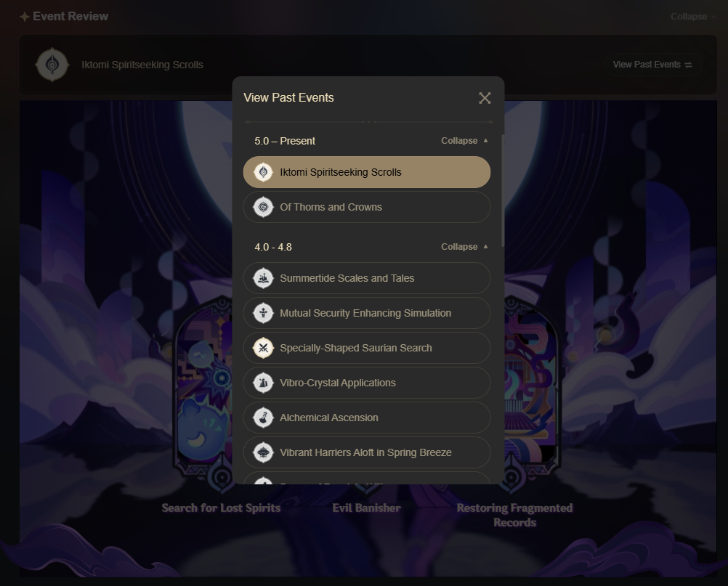Click the Iktomi Spiritseeking Scrolls list icon
The height and width of the screenshot is (586, 728).
[263, 172]
